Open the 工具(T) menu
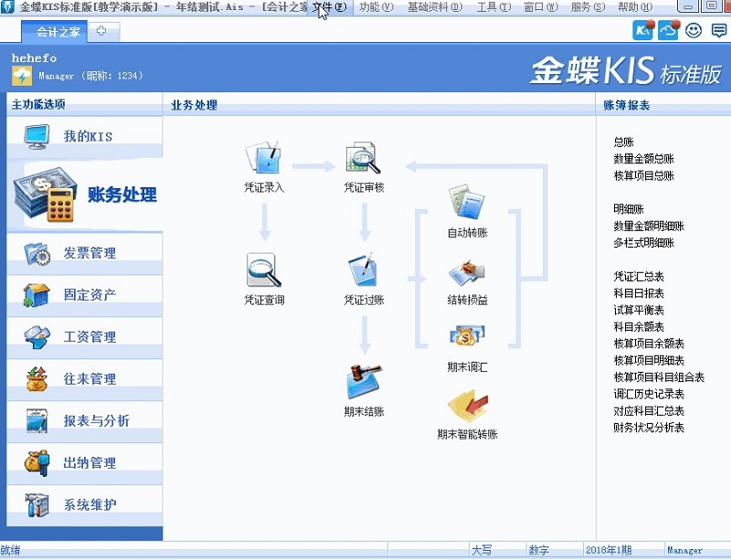731x560 pixels. [493, 7]
